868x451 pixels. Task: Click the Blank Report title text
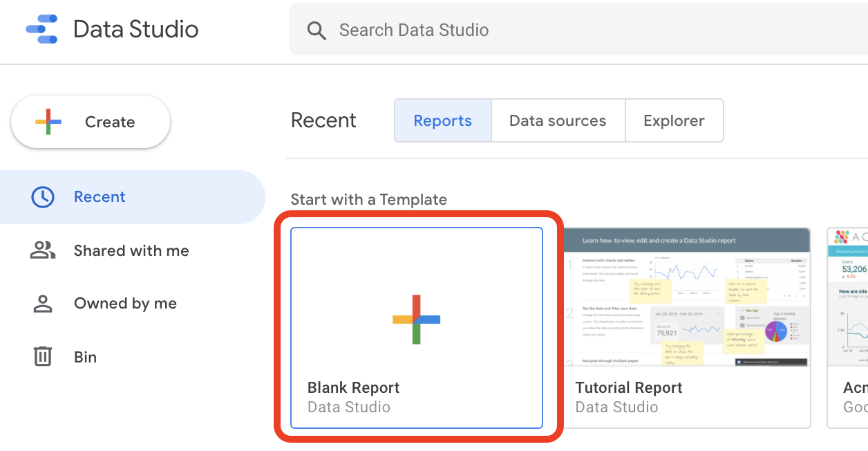pyautogui.click(x=354, y=388)
